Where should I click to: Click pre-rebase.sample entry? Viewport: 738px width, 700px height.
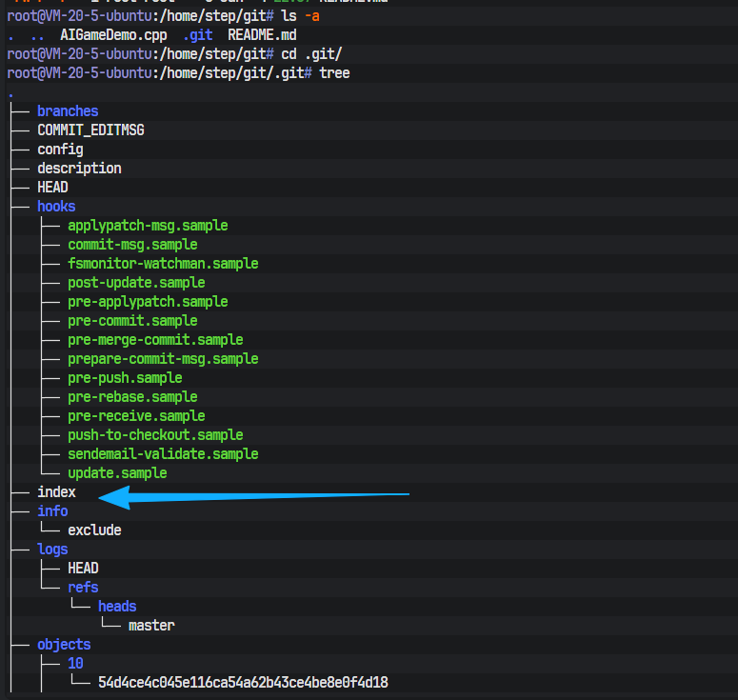pos(132,397)
